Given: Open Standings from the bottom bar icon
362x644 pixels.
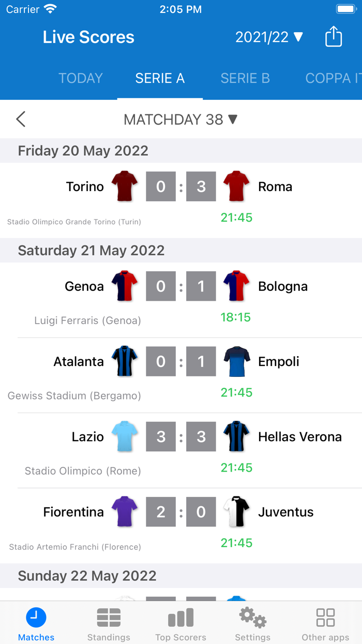Looking at the screenshot, I should tap(108, 617).
